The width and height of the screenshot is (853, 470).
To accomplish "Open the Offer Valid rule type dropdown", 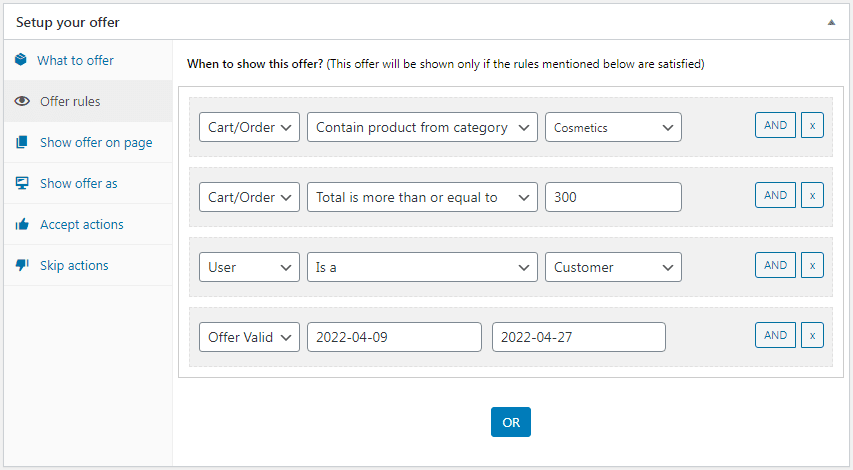I will [x=249, y=337].
